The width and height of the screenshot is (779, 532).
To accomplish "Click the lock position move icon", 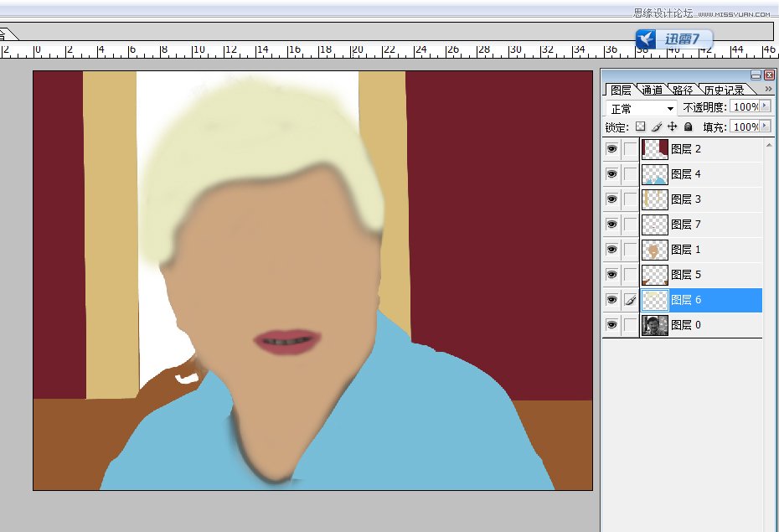I will (672, 127).
